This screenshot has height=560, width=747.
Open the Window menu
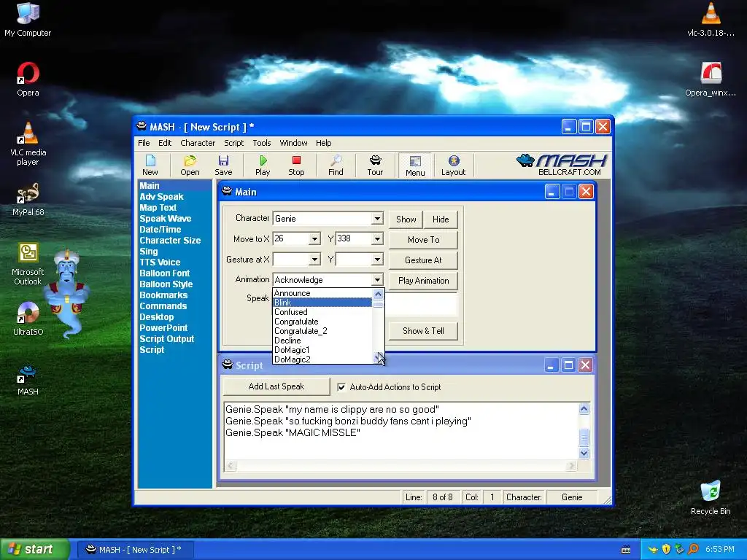click(293, 143)
